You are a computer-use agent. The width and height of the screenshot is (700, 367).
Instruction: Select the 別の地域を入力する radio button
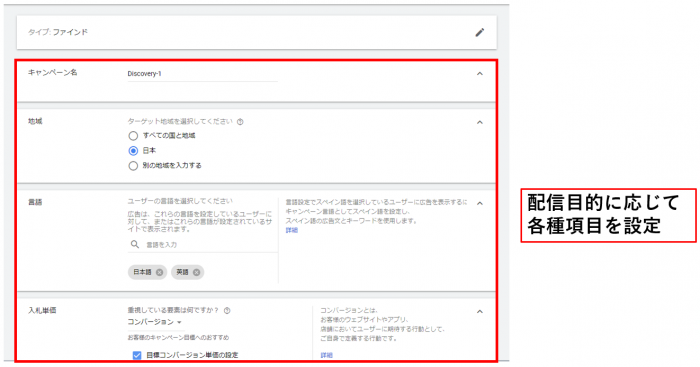click(x=133, y=166)
